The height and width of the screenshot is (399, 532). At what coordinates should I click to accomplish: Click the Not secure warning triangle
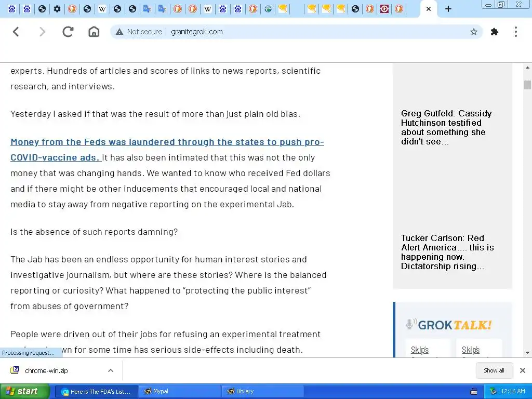[119, 32]
